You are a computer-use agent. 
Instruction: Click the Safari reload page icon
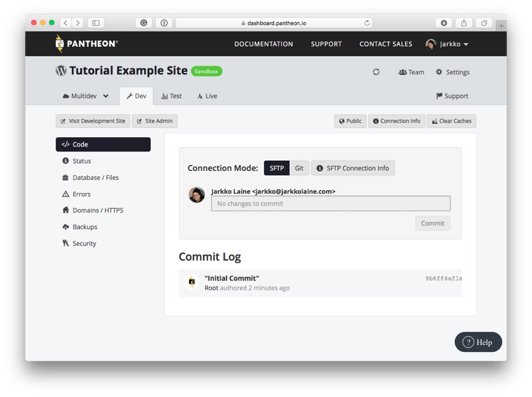(x=367, y=23)
